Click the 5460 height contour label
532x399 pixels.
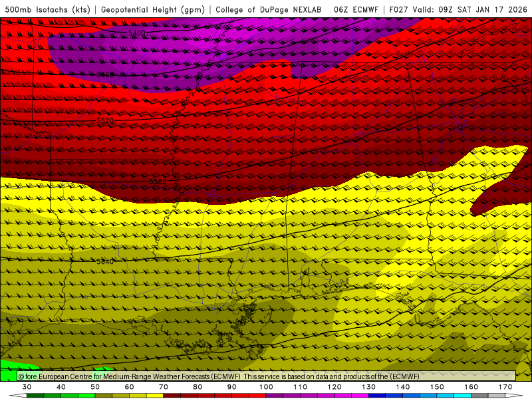pos(105,74)
